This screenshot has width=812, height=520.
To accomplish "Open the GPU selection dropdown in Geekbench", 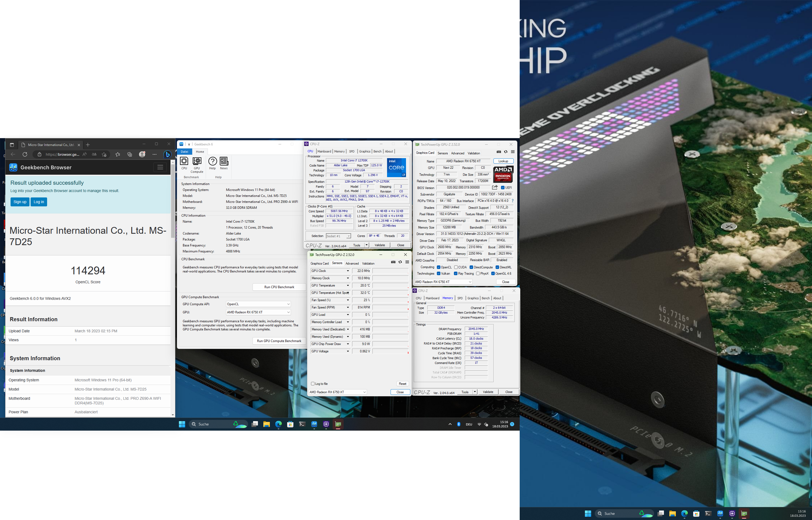I will (258, 312).
